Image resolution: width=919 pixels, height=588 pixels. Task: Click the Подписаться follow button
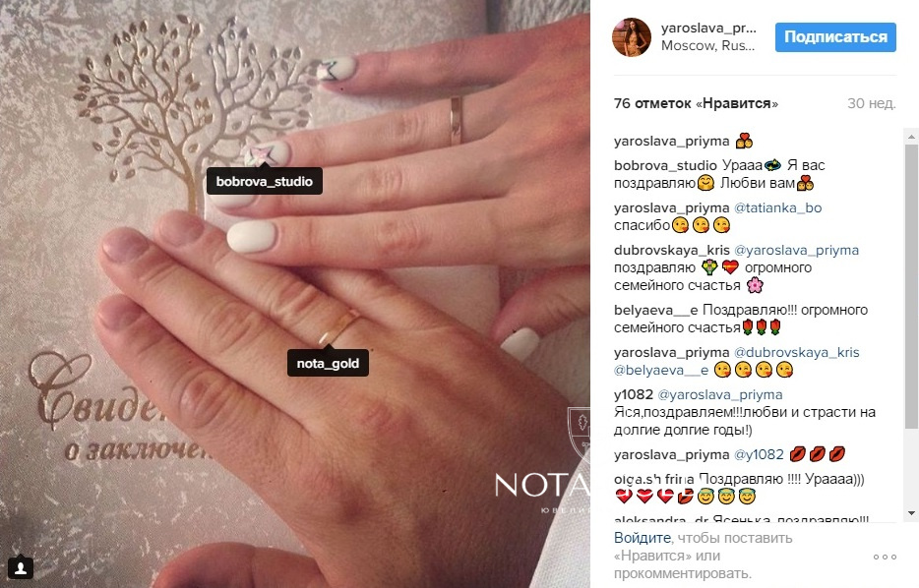point(835,37)
